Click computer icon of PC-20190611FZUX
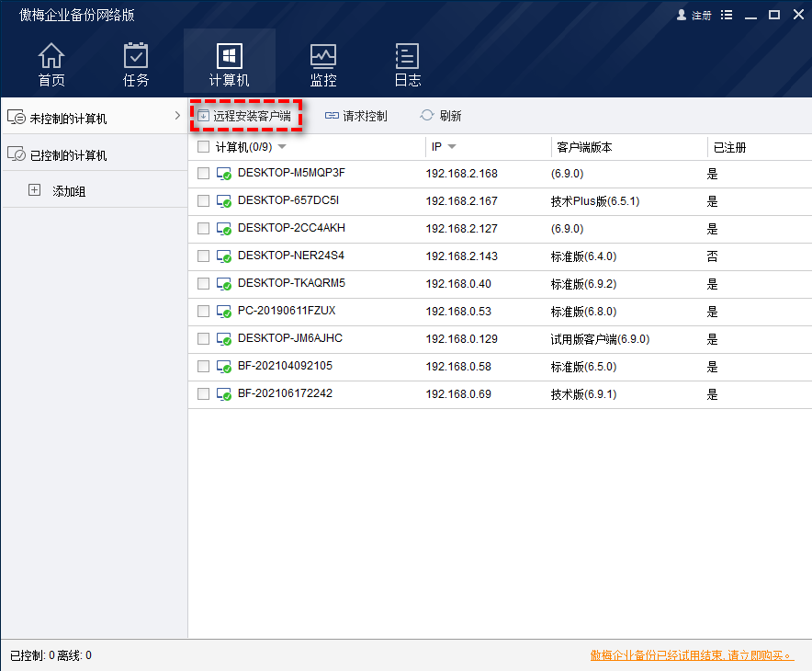This screenshot has height=671, width=812. point(224,312)
